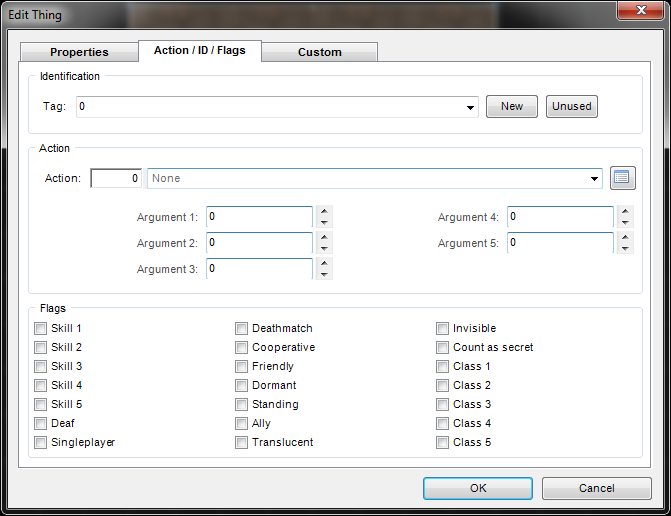Increase Argument 1 value
Image resolution: width=671 pixels, height=516 pixels.
[x=324, y=211]
